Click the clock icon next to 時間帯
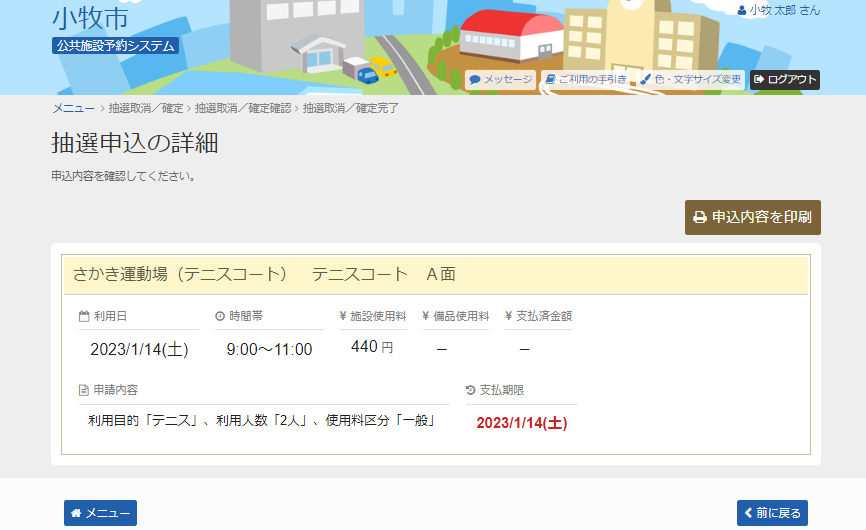The height and width of the screenshot is (530, 866). [x=220, y=316]
